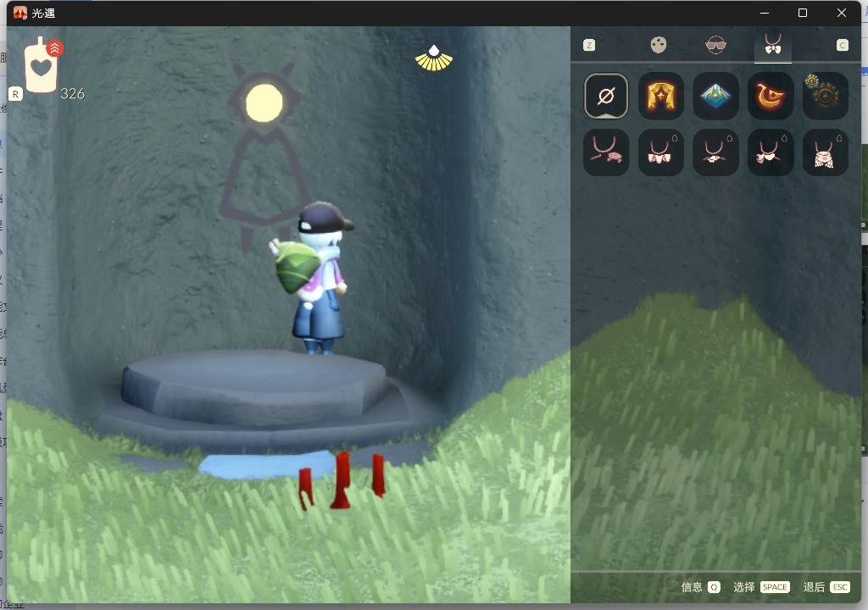Pick the blue diamond mountain pendant
This screenshot has height=610, width=868.
(715, 97)
